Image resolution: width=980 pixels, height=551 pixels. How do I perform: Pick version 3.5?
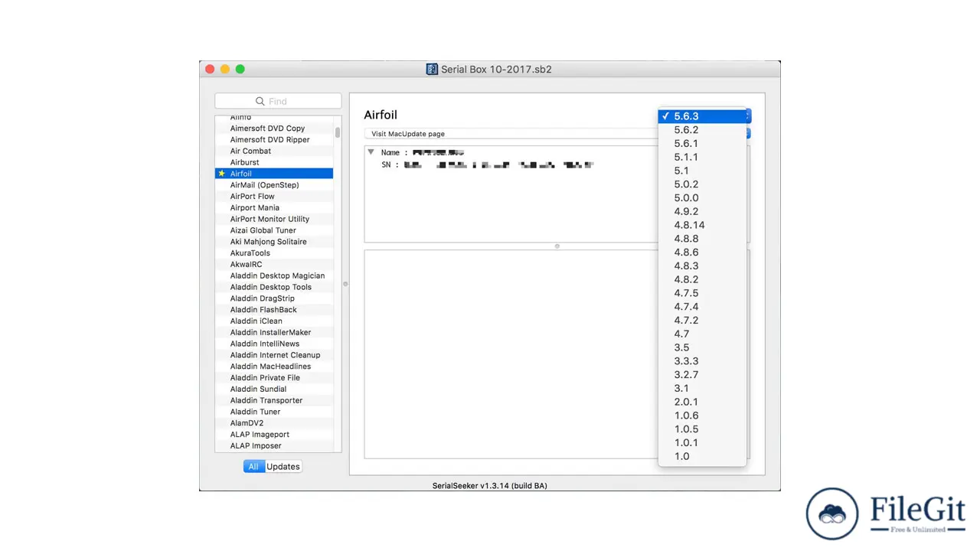click(702, 347)
